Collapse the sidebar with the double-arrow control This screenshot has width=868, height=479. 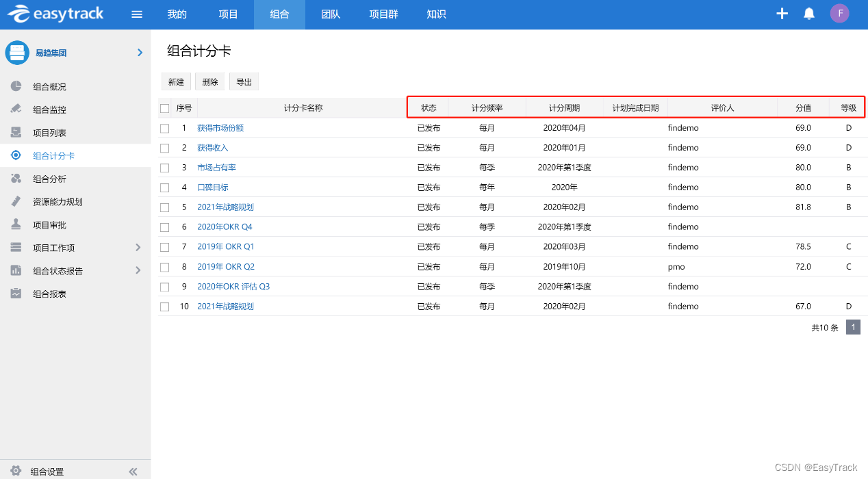click(133, 471)
